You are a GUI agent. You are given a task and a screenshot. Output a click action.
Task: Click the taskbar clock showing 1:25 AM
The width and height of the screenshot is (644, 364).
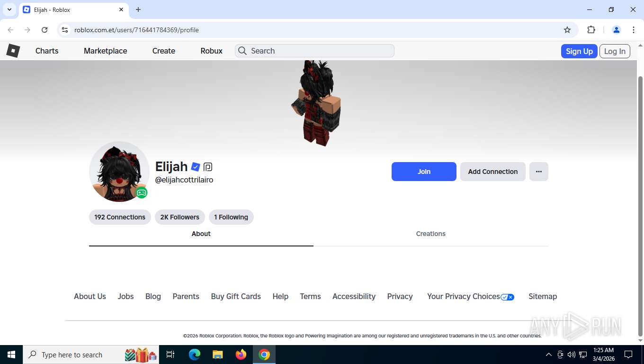pos(603,355)
